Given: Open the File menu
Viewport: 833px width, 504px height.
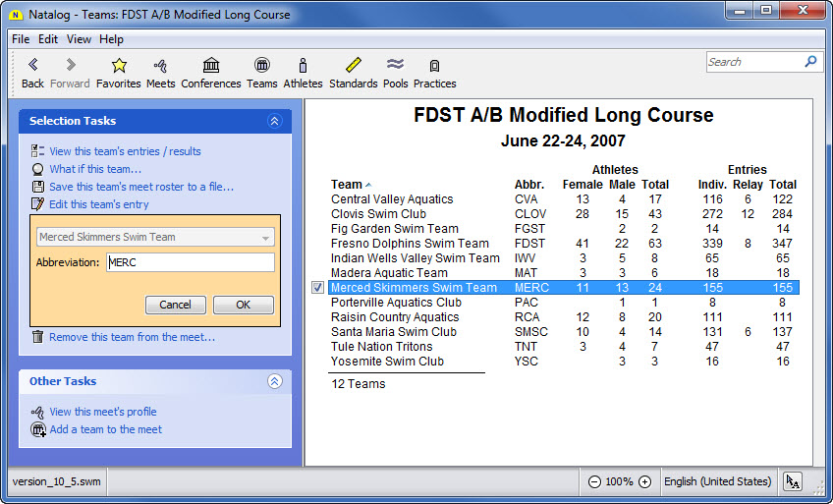Looking at the screenshot, I should tap(21, 39).
